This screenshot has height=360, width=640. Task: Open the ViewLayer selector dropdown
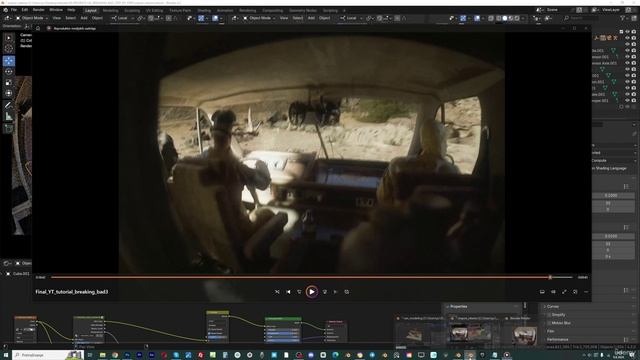pyautogui.click(x=611, y=10)
